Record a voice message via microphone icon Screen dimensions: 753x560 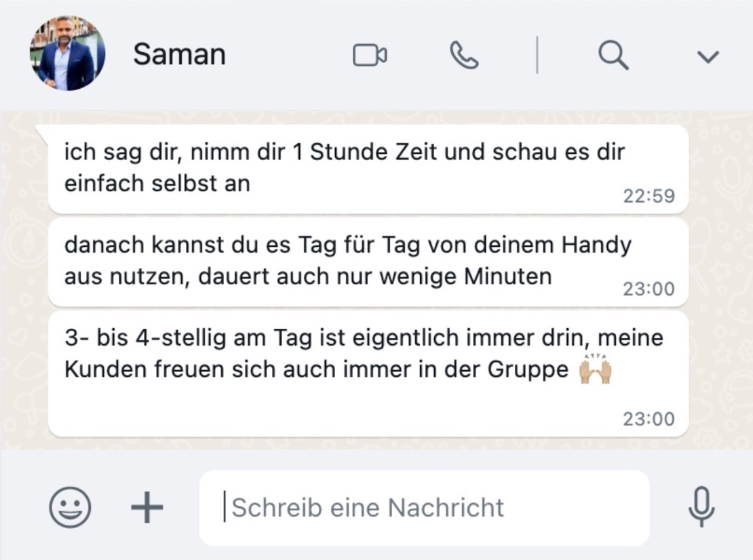[701, 506]
